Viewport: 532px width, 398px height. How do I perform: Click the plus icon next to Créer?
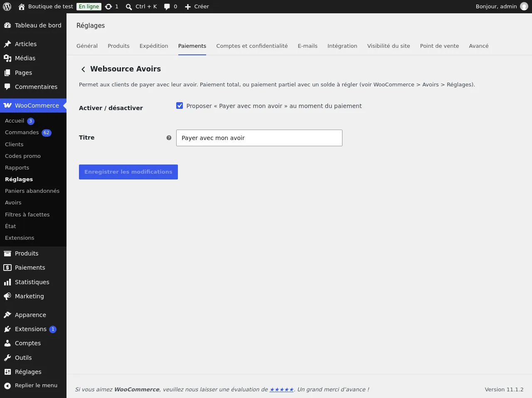188,7
